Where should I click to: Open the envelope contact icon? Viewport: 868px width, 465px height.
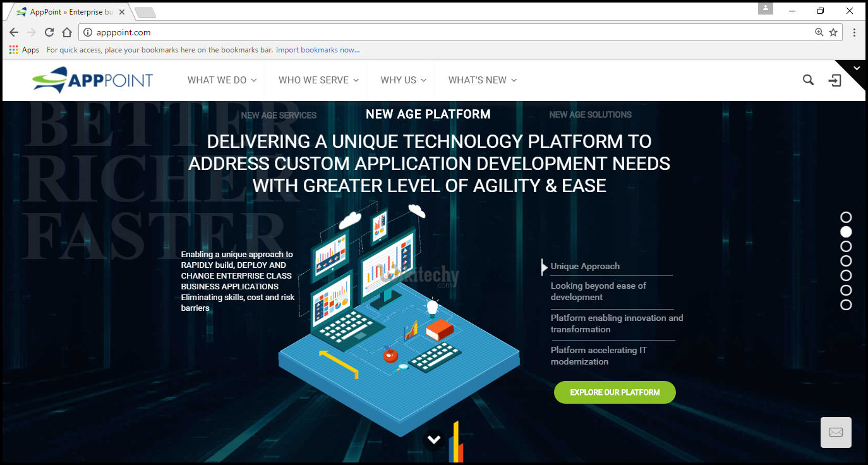(836, 432)
